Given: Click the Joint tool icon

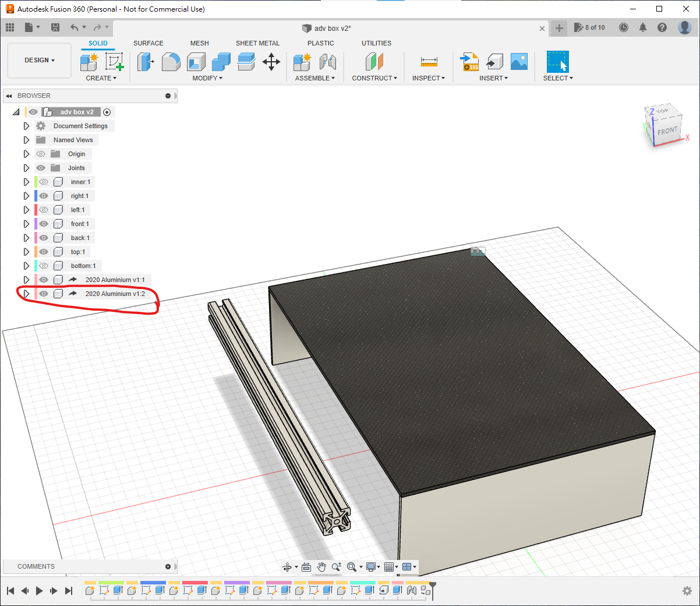Looking at the screenshot, I should [x=328, y=62].
